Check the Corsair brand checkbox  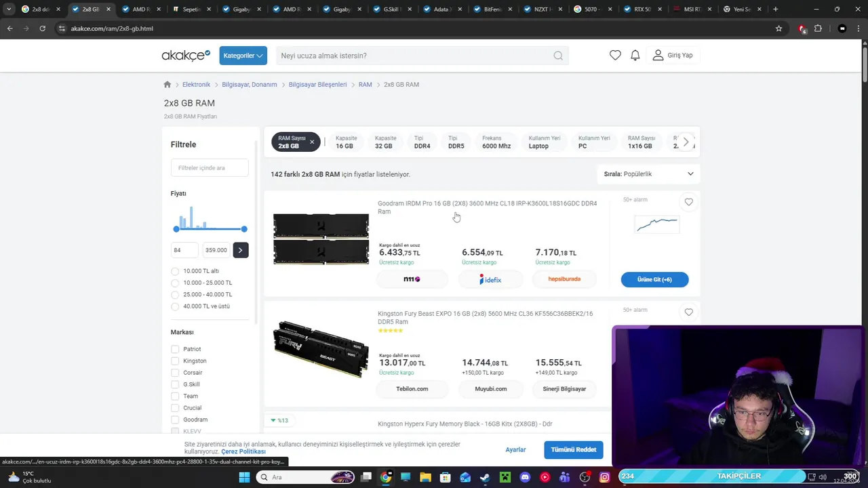point(175,373)
